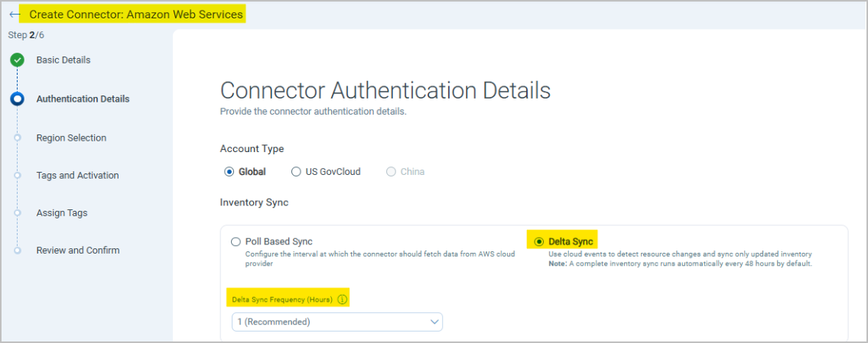Click the Delta Sync Frequency (Hours) label
Viewport: 868px width, 343px height.
point(282,300)
